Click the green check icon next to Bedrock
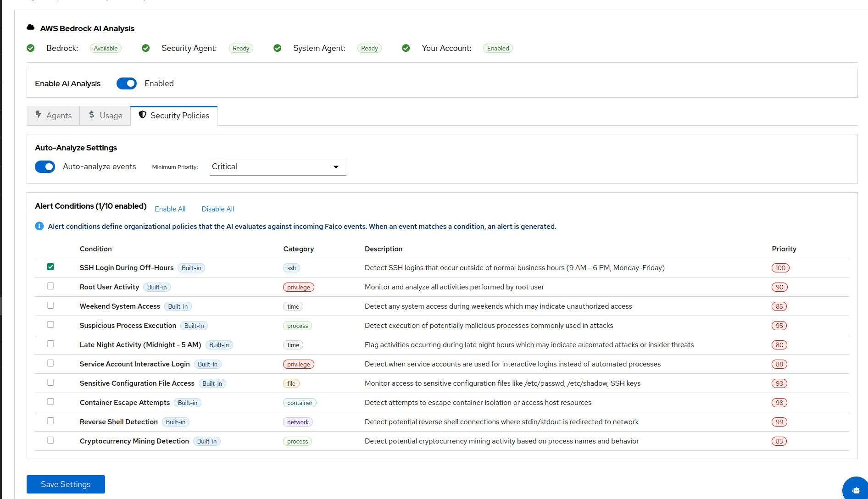Screen dimensions: 868x499 (x=31, y=48)
